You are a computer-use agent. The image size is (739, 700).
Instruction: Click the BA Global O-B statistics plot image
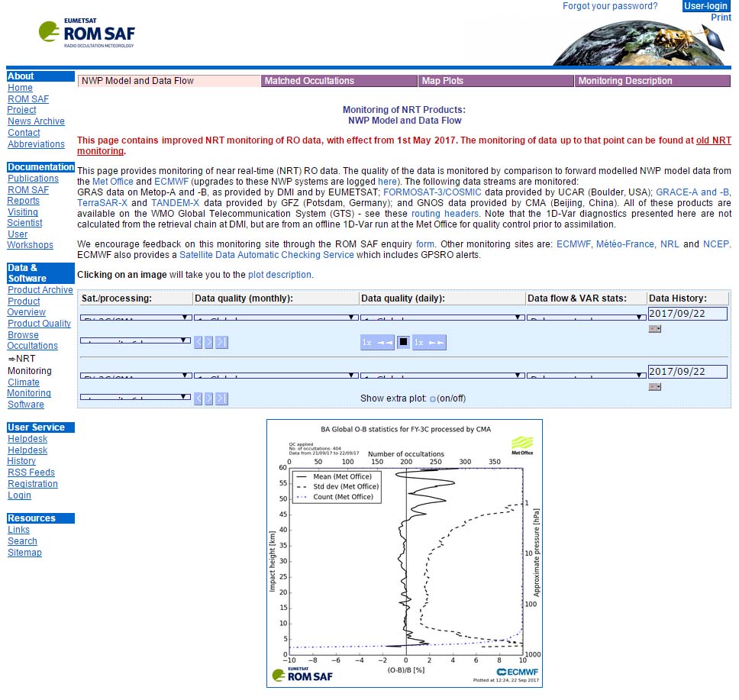(405, 553)
